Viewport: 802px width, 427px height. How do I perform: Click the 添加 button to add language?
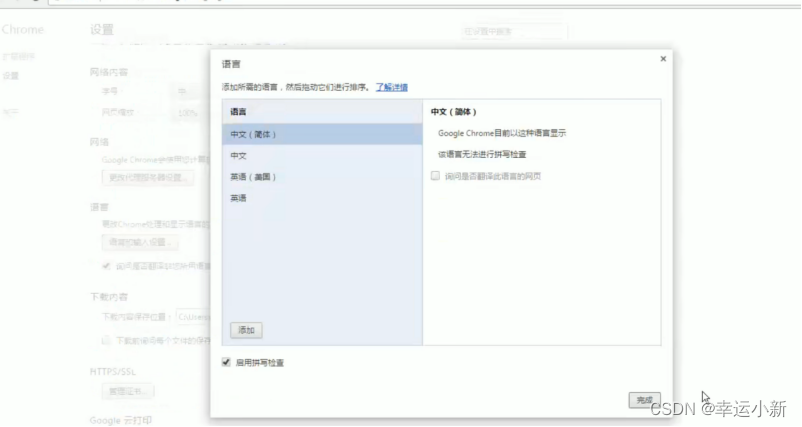pos(246,330)
